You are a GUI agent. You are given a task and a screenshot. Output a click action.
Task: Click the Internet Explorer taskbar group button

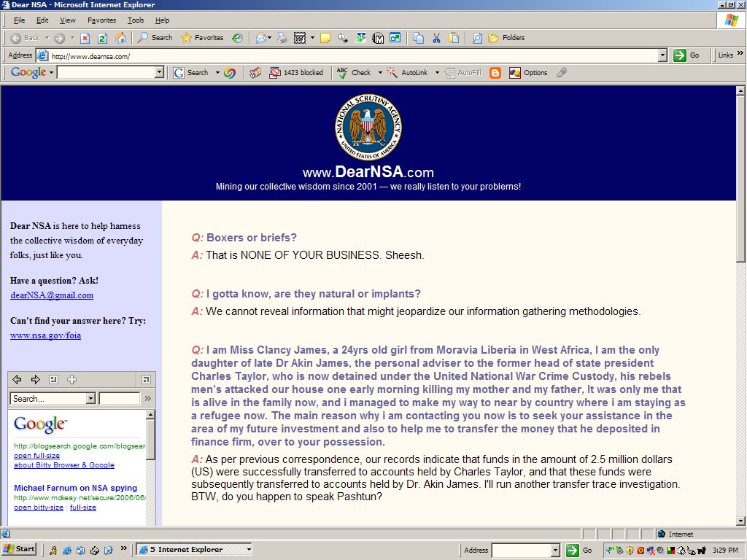[x=194, y=550]
